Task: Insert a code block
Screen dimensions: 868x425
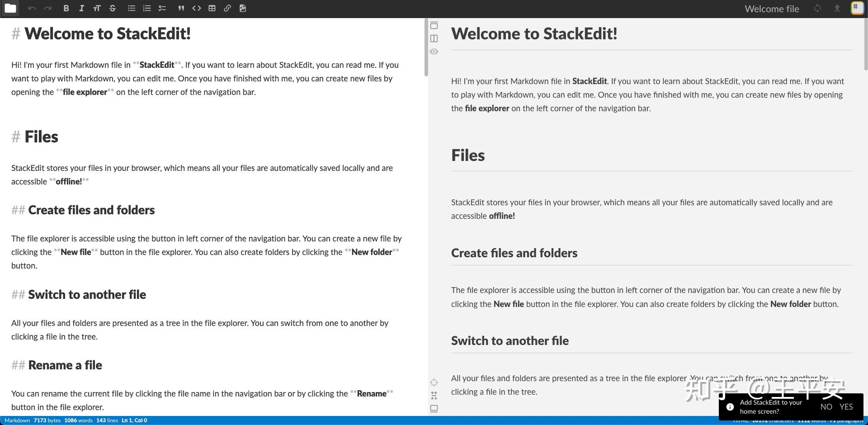Action: click(197, 8)
